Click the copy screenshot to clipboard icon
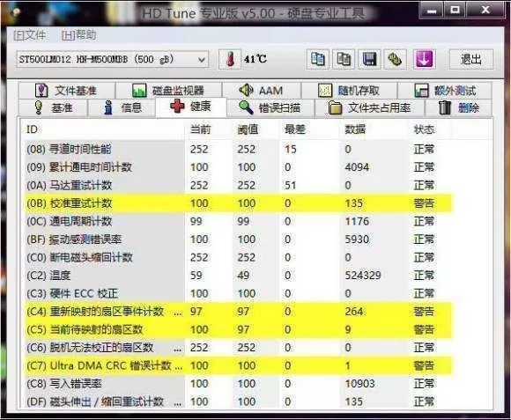The height and width of the screenshot is (420, 511). coord(344,59)
